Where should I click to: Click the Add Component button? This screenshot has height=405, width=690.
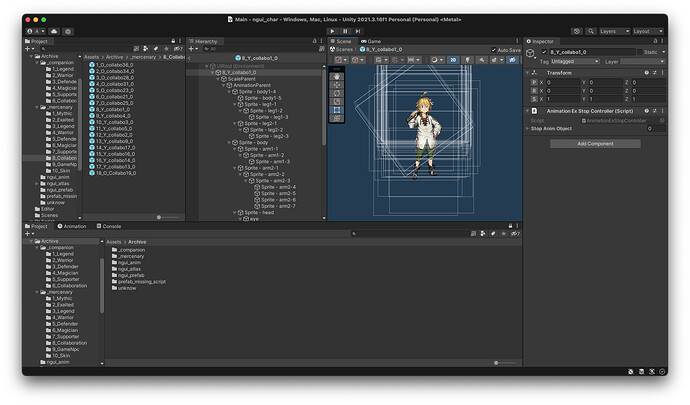595,144
